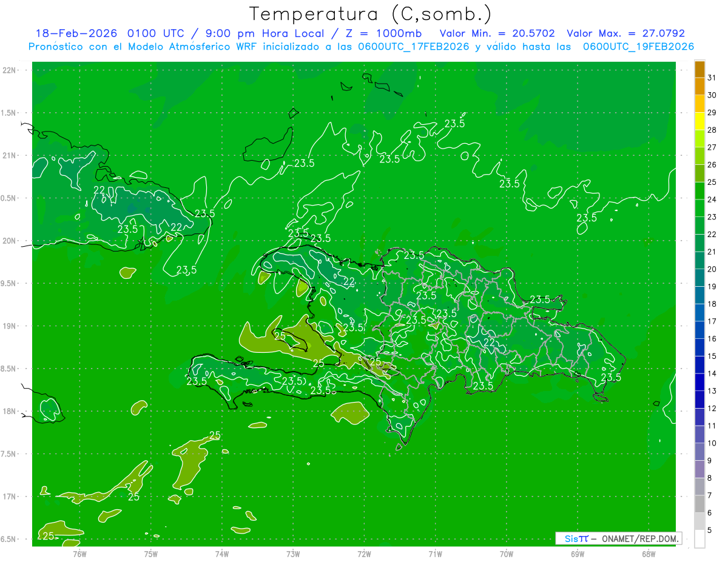Screen dimensions: 728x562
Task: Click the "17N" latitude axis label
Action: [8, 497]
